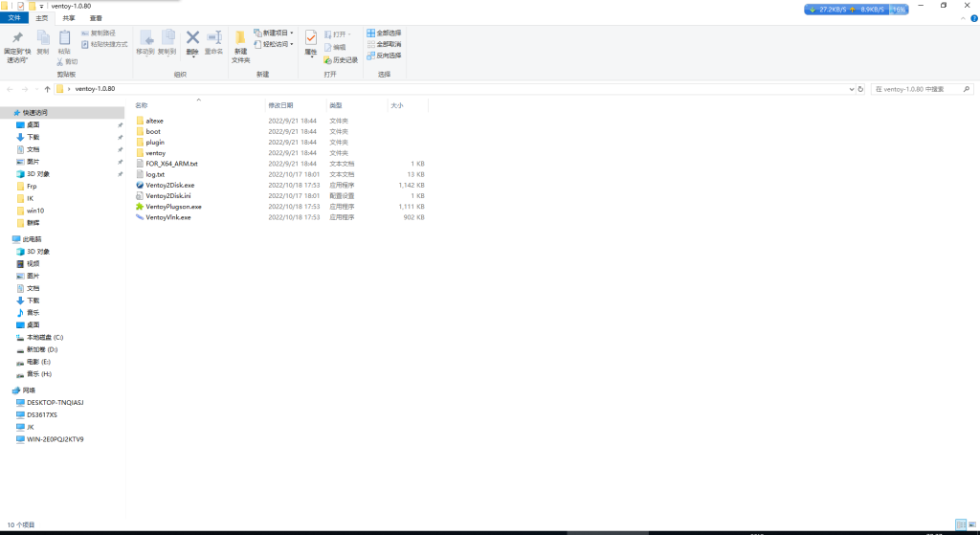This screenshot has width=980, height=535.
Task: Switch to details view via status bar
Action: (961, 524)
